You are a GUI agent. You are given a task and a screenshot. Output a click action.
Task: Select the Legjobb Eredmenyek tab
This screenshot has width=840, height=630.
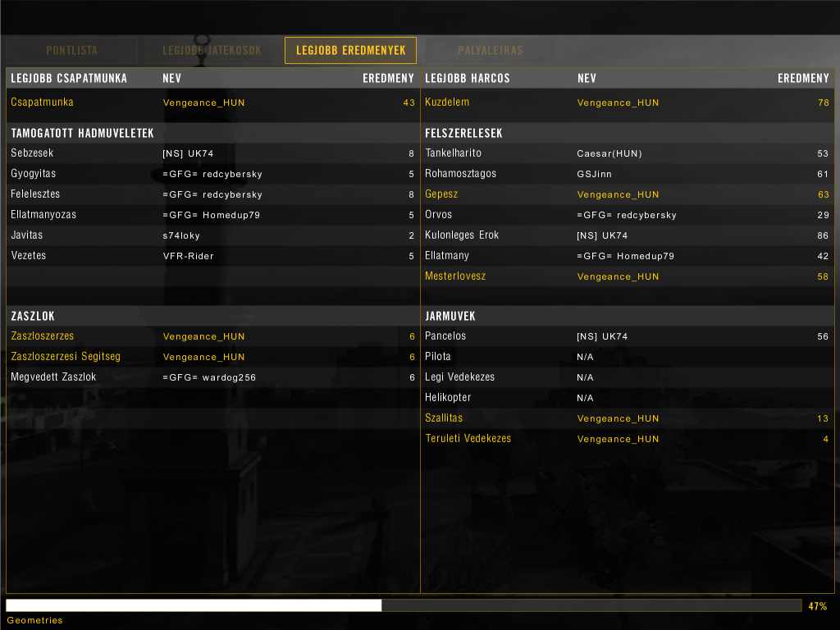click(x=350, y=51)
